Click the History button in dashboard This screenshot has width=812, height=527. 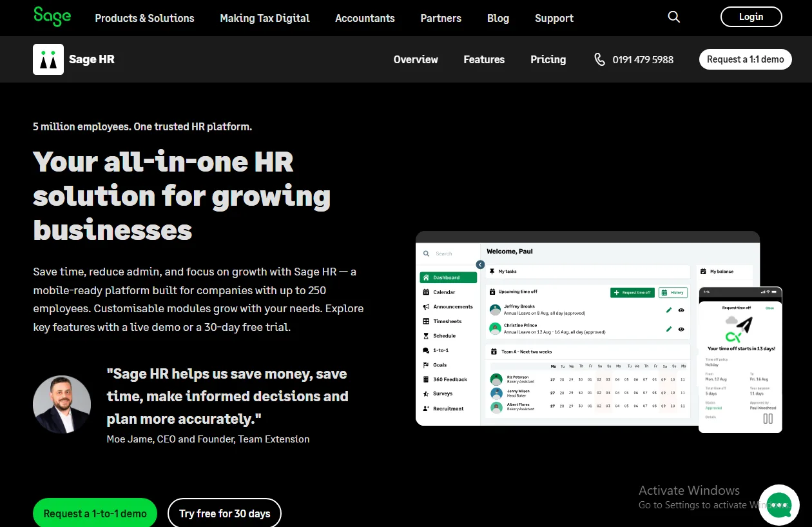coord(673,292)
